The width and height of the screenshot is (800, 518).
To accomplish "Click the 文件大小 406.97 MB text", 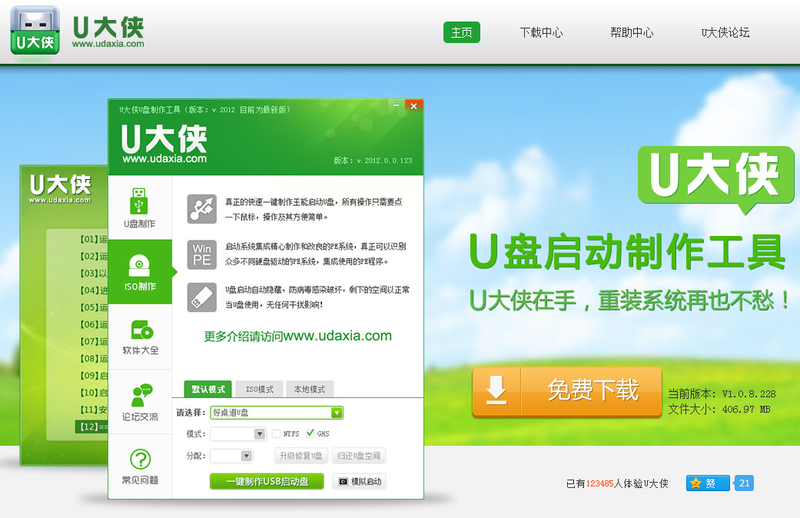I will [719, 409].
